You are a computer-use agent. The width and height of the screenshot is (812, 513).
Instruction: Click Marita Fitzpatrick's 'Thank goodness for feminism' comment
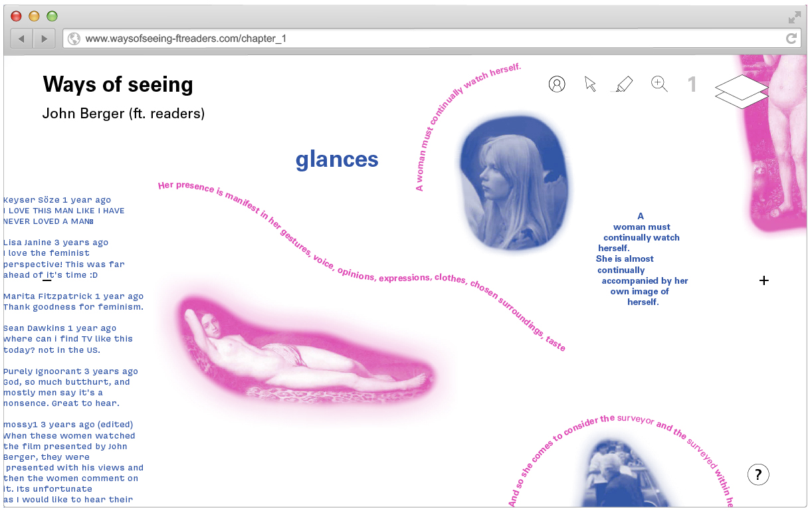click(x=73, y=302)
